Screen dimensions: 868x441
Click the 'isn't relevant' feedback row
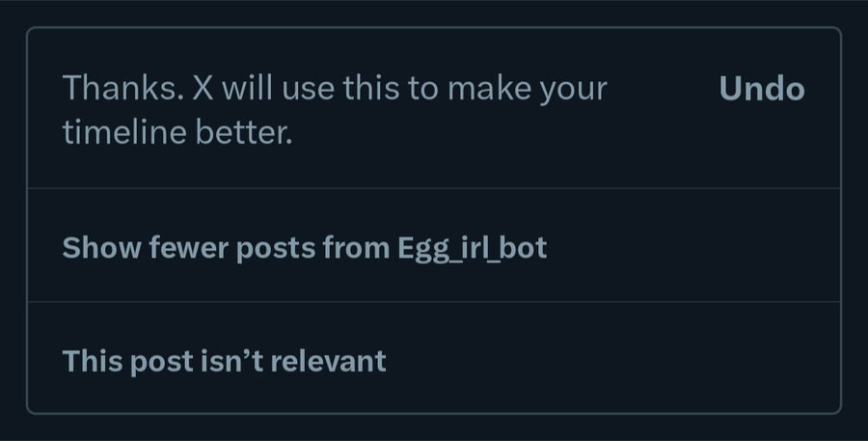point(434,359)
